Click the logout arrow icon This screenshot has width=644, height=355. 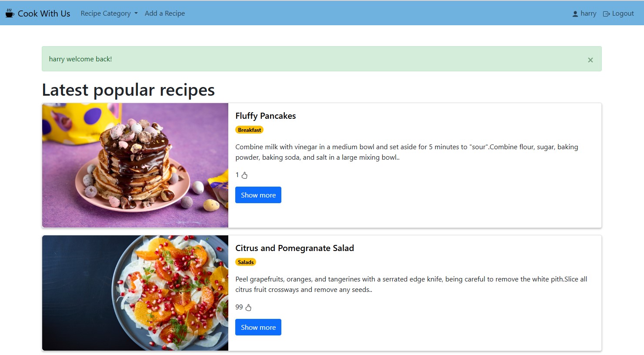point(606,14)
